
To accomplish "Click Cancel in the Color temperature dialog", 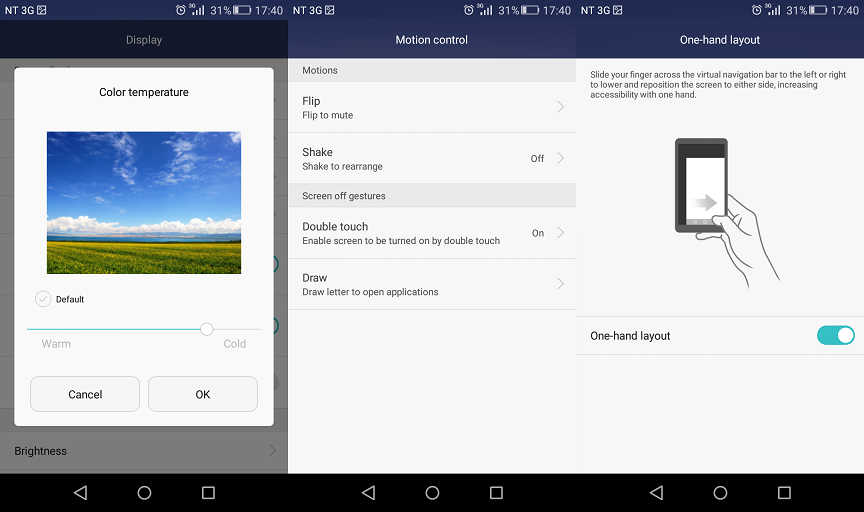I will (85, 394).
